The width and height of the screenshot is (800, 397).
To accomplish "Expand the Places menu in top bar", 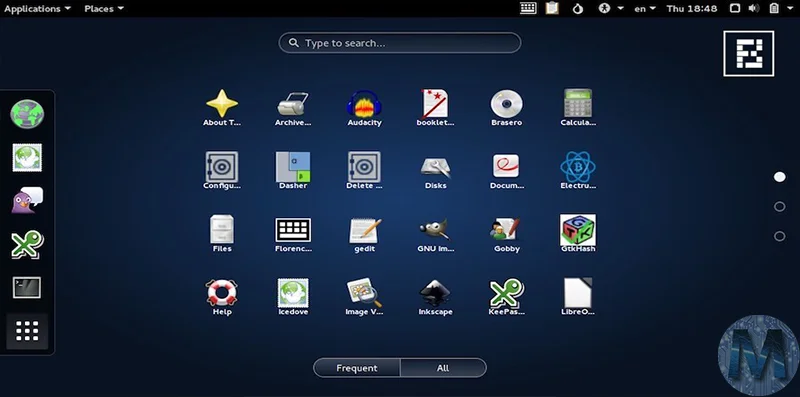I will coord(104,9).
